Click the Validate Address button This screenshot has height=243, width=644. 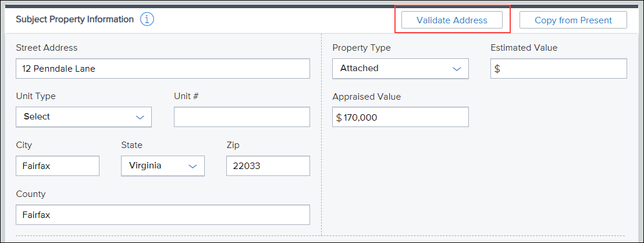452,20
